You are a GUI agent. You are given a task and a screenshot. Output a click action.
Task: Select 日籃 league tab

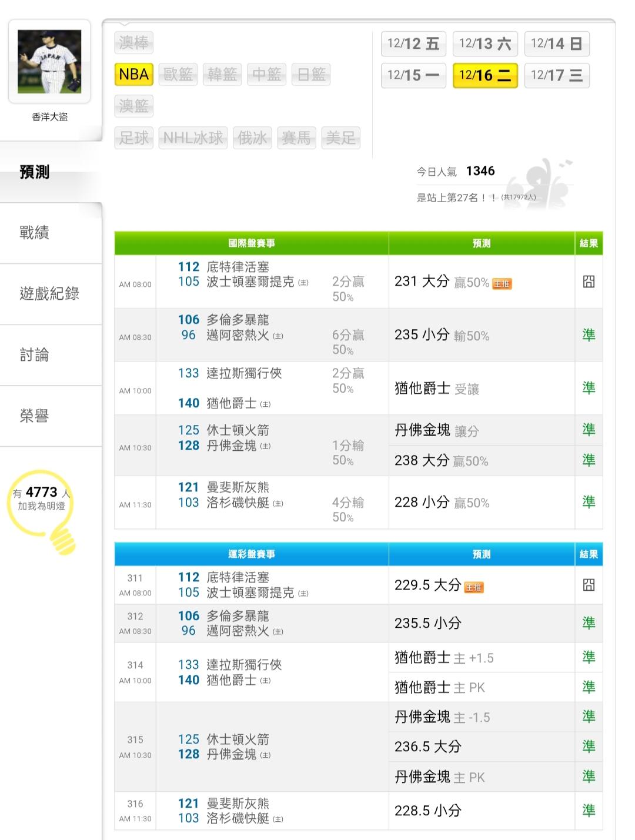(312, 75)
